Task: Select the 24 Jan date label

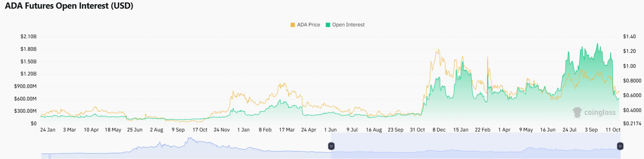Action: pos(48,130)
